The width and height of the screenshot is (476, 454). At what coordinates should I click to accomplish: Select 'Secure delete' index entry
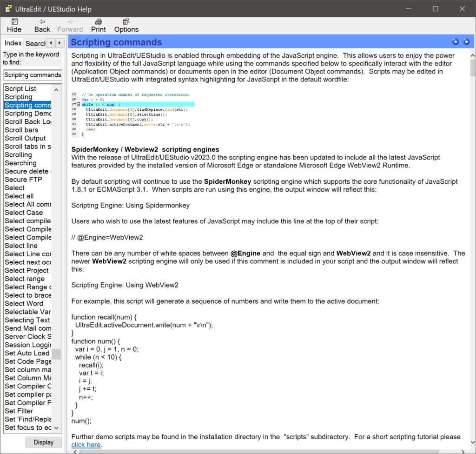[27, 171]
